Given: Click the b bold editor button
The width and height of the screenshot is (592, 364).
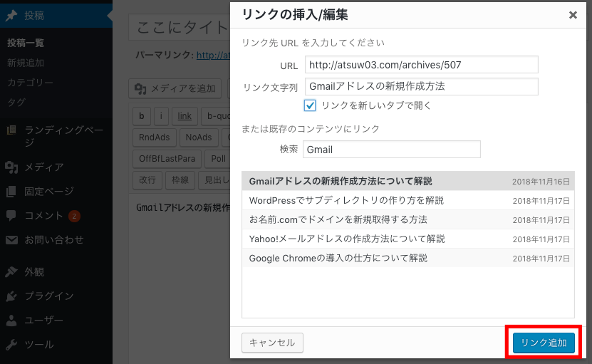Looking at the screenshot, I should coord(142,116).
